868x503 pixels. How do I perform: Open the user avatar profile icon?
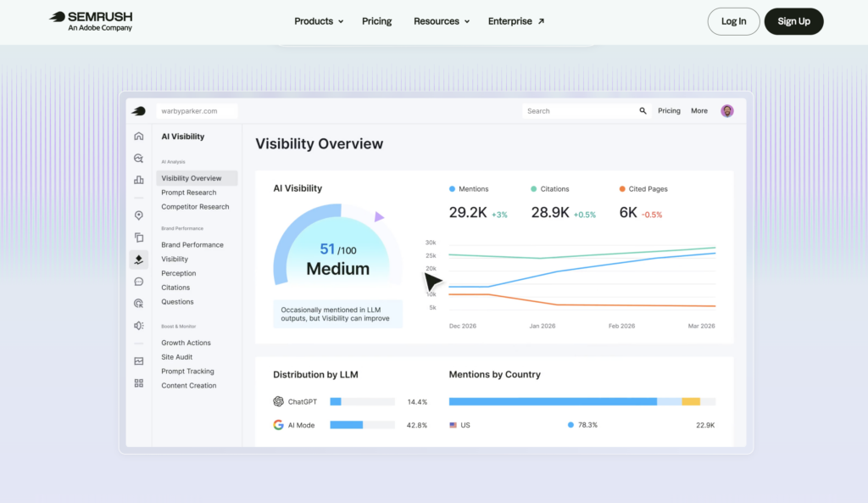point(726,111)
